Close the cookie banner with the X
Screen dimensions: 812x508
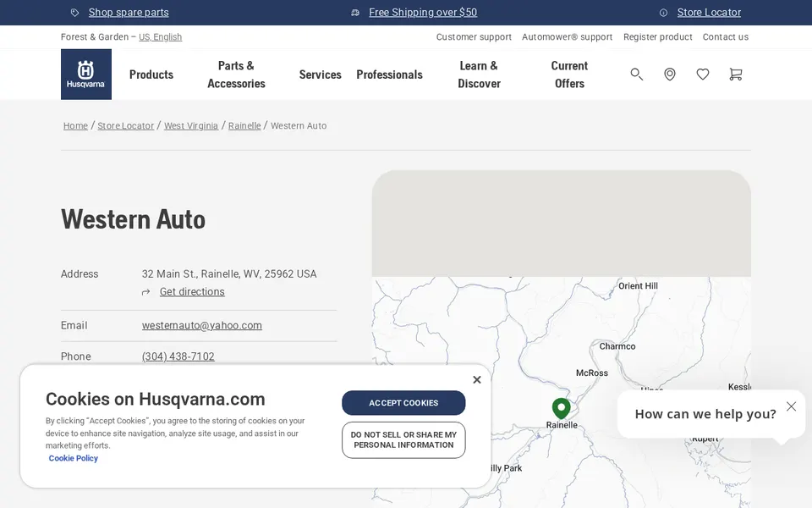(x=477, y=380)
